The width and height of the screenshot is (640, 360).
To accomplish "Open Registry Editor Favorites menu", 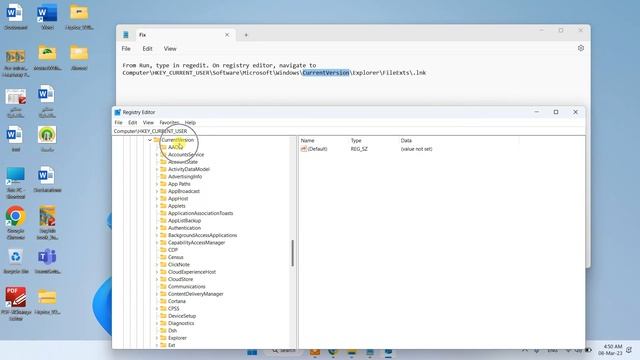I will pyautogui.click(x=169, y=122).
